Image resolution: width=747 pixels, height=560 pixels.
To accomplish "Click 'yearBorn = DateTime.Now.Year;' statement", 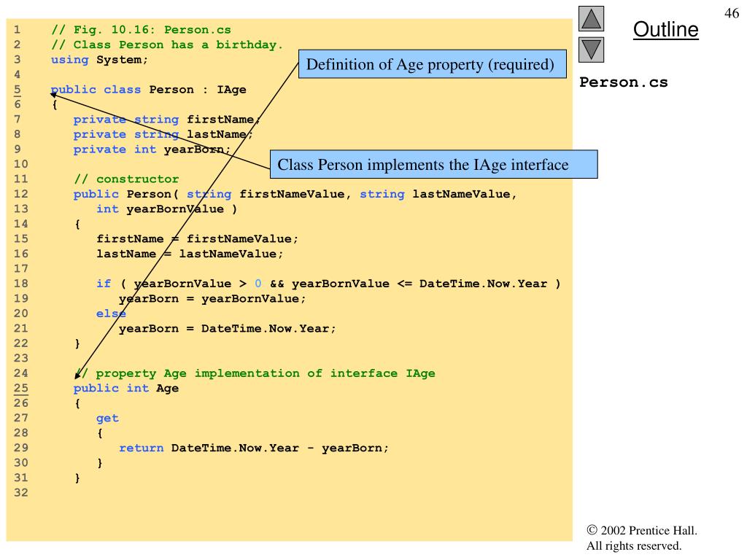I will (x=228, y=329).
